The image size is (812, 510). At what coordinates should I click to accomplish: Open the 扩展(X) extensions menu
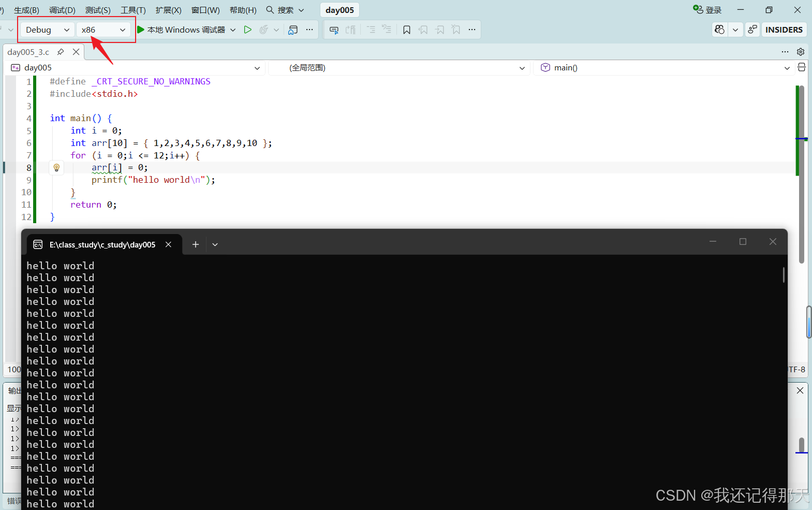[x=168, y=10]
